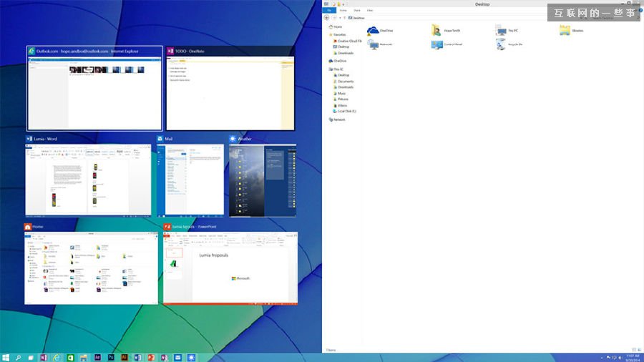Select the Recycle Bin item
The height and width of the screenshot is (362, 644).
tap(509, 44)
